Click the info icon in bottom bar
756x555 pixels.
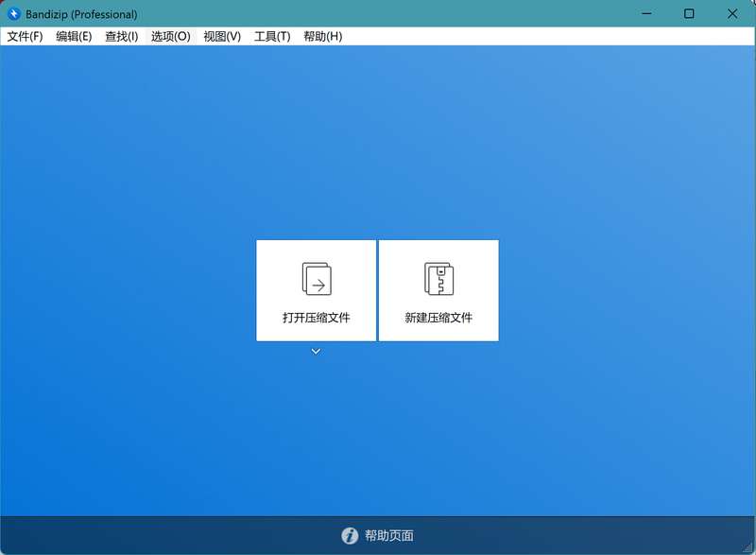350,535
